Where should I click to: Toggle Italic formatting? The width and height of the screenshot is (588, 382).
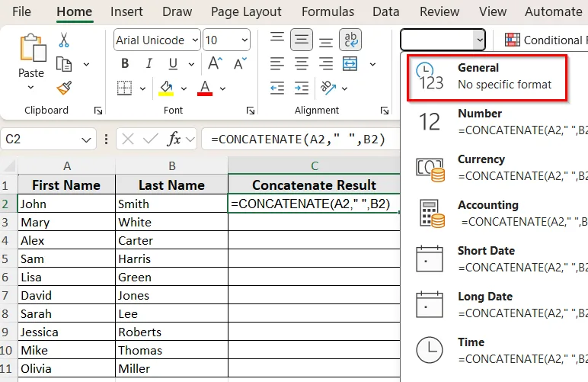tap(149, 64)
